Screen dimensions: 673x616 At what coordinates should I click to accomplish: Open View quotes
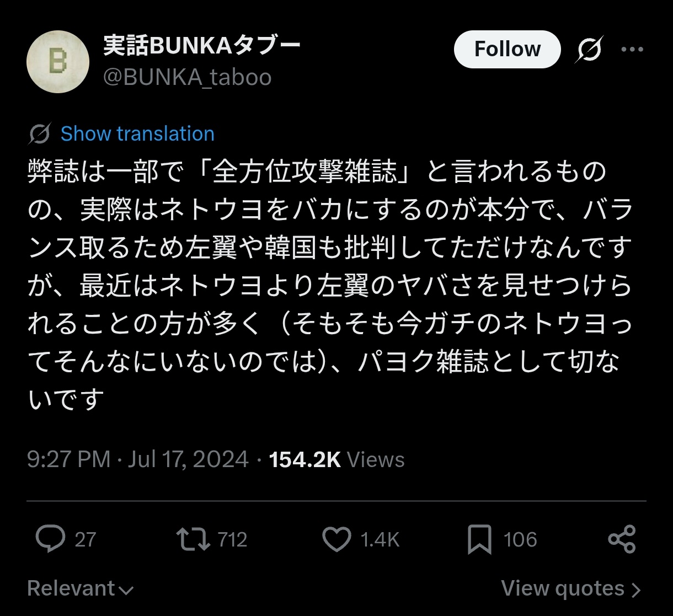(x=571, y=589)
